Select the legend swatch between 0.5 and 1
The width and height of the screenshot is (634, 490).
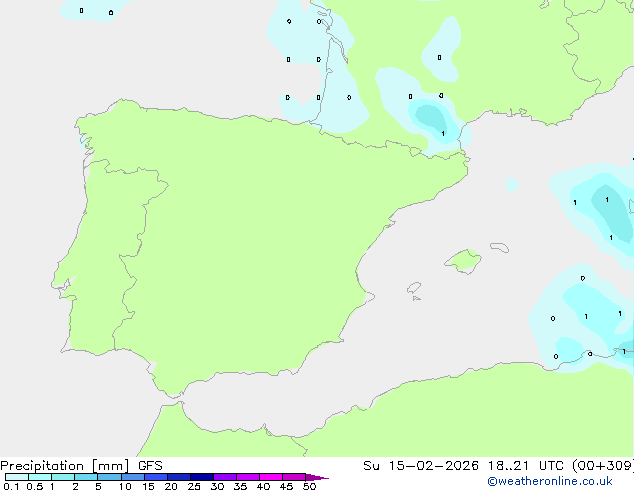click(40, 477)
